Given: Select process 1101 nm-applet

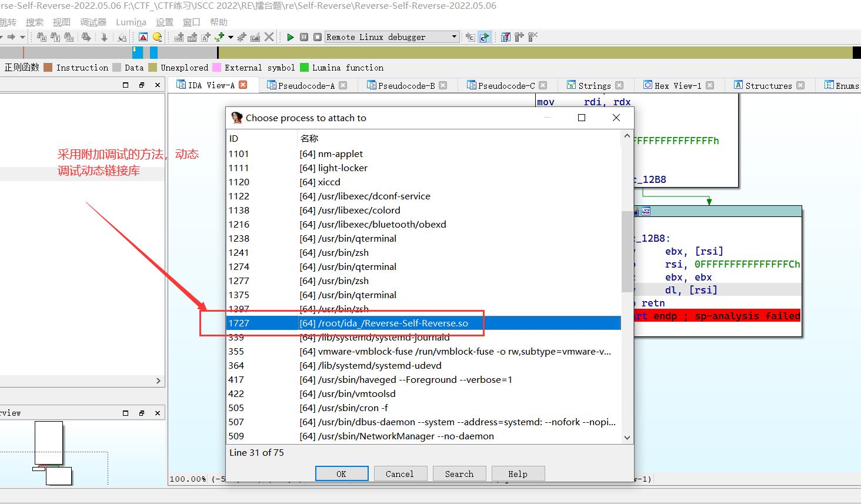Looking at the screenshot, I should (x=423, y=153).
